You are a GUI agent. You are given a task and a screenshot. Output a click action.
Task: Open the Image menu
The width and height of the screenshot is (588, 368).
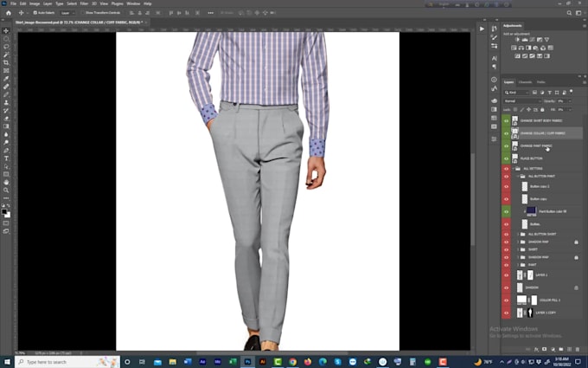(x=34, y=3)
